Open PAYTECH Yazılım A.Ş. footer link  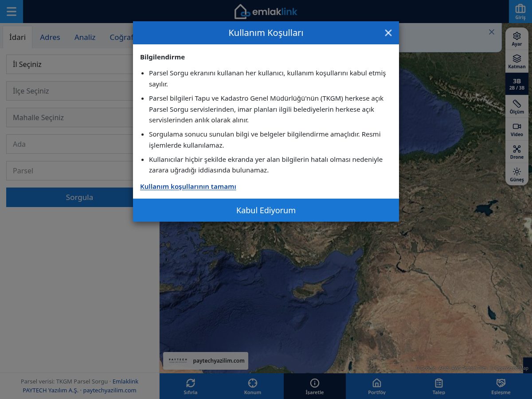click(51, 390)
